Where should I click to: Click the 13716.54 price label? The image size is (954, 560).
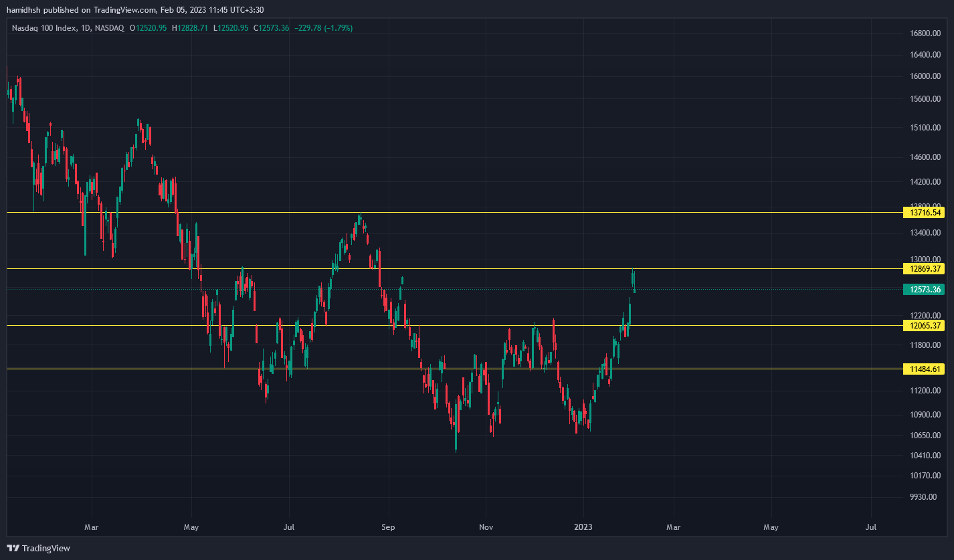coord(924,213)
